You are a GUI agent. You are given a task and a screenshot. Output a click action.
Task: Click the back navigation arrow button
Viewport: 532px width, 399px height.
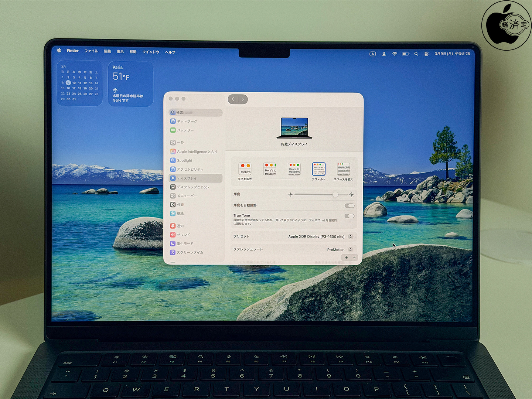tap(233, 99)
